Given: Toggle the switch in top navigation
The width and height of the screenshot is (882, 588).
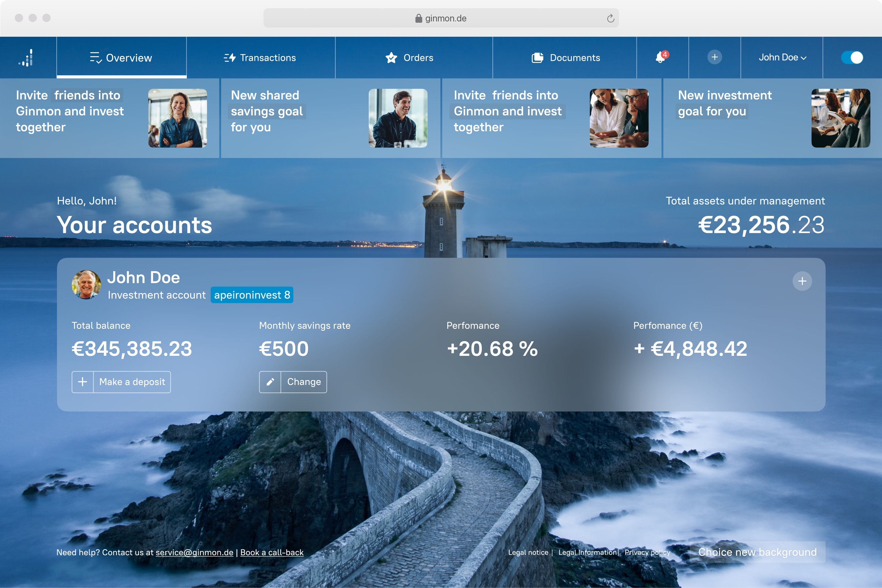Looking at the screenshot, I should coord(852,58).
